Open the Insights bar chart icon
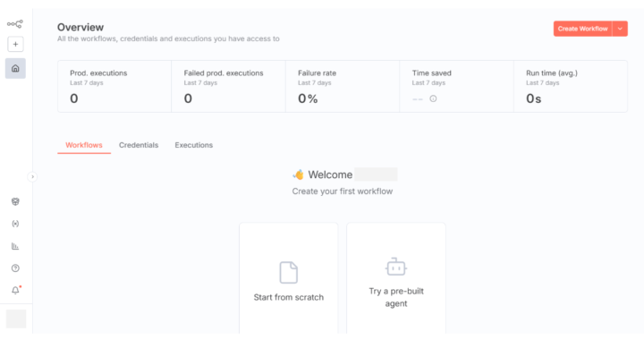The width and height of the screenshot is (644, 357). coord(15,246)
